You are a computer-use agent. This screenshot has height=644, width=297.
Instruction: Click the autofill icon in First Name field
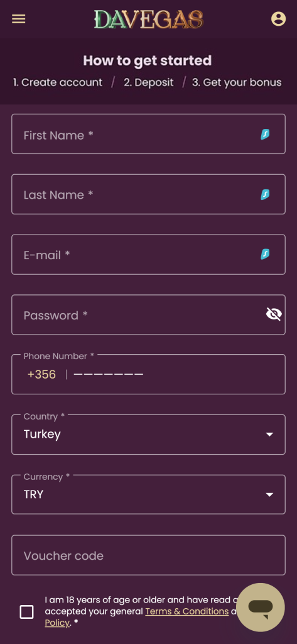click(266, 134)
